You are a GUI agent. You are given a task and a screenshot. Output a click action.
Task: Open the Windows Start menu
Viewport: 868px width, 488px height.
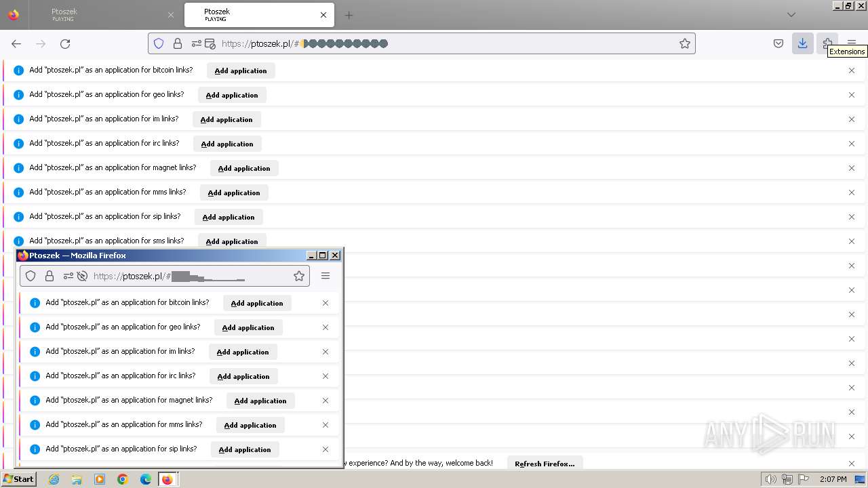[18, 479]
